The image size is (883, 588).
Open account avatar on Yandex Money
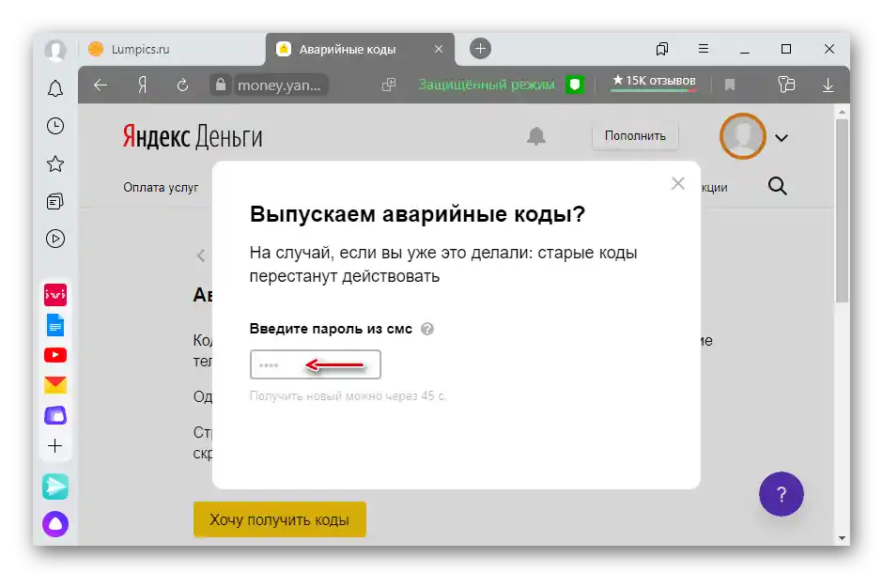[743, 136]
